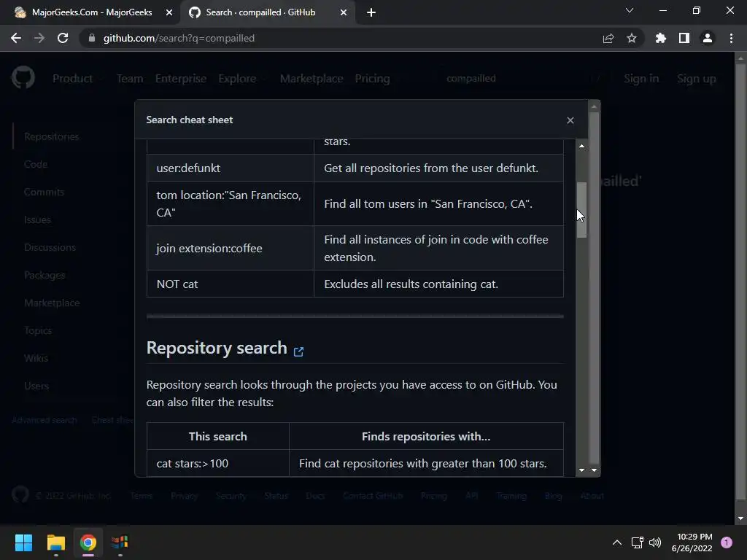The width and height of the screenshot is (747, 560).
Task: Bookmark this page with the star icon
Action: (632, 38)
